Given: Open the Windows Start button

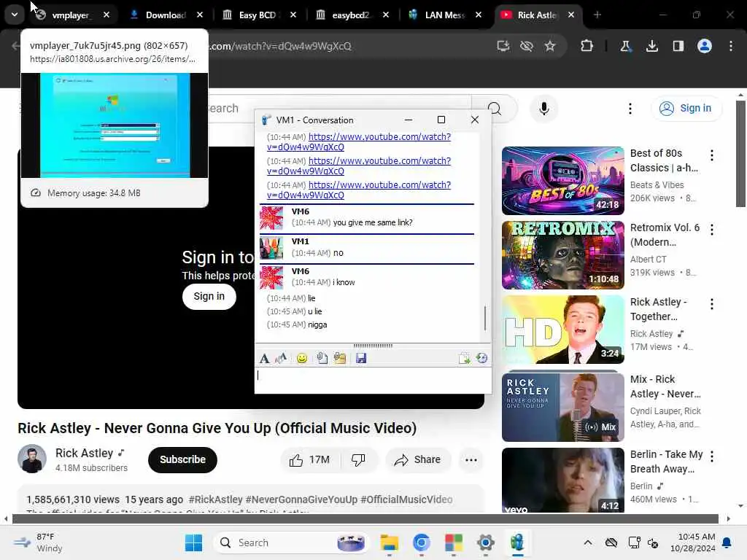Looking at the screenshot, I should click(193, 542).
